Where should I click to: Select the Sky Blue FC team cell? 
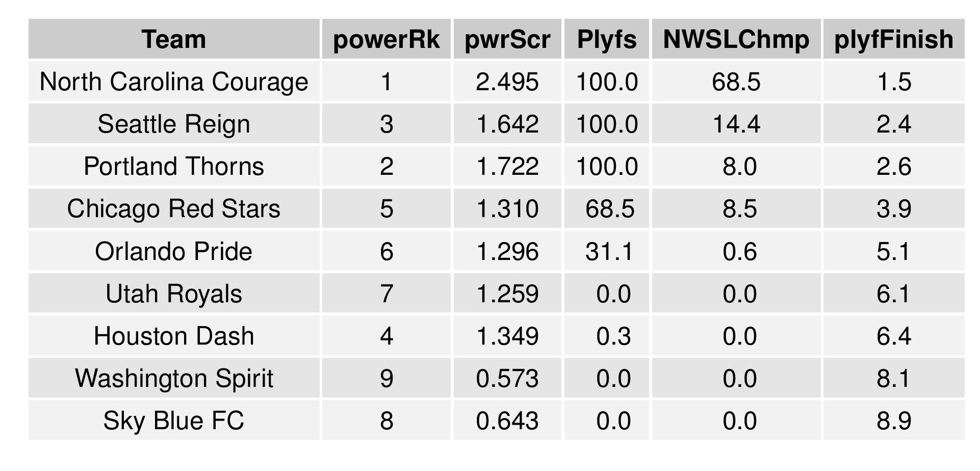point(174,421)
